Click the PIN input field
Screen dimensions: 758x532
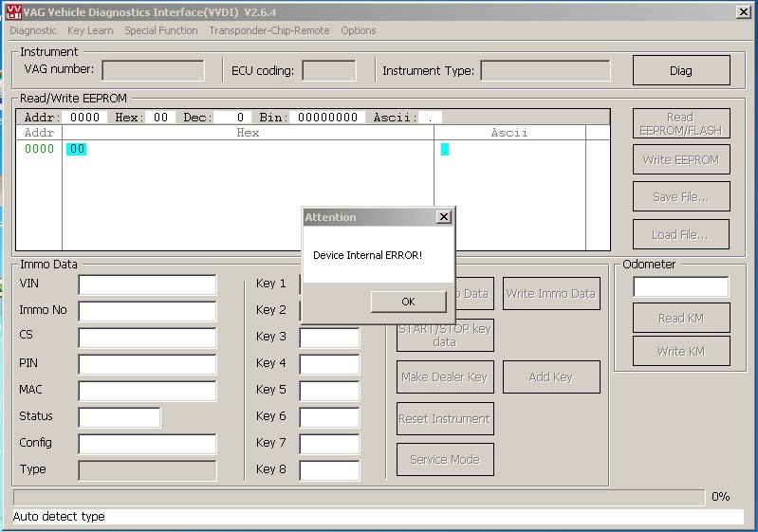coord(147,364)
